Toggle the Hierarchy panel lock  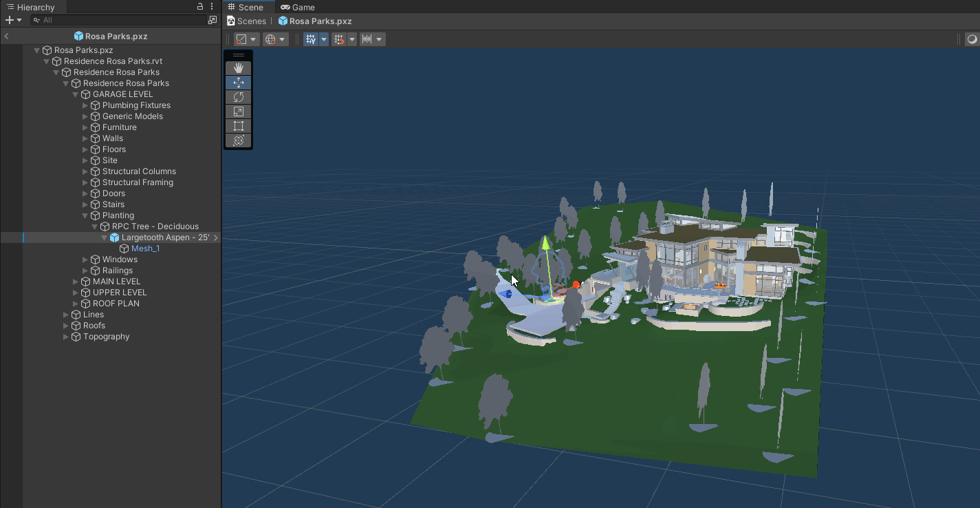click(x=200, y=7)
